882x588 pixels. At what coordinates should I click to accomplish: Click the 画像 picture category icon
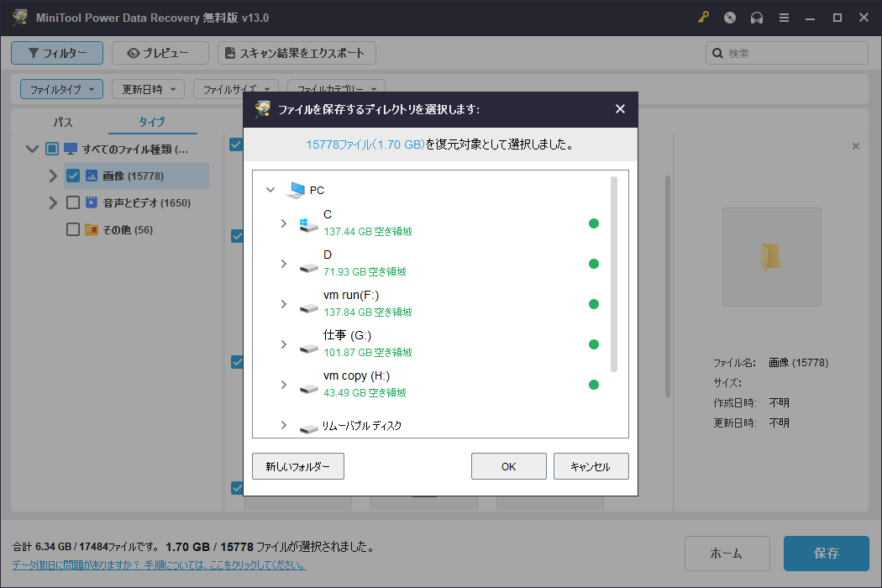pyautogui.click(x=91, y=176)
